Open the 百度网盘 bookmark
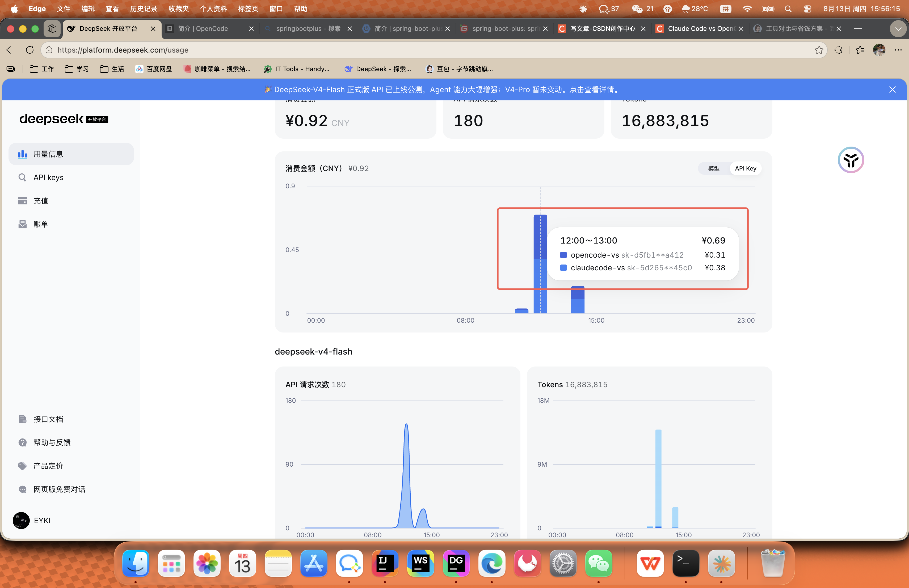This screenshot has height=588, width=909. tap(154, 69)
